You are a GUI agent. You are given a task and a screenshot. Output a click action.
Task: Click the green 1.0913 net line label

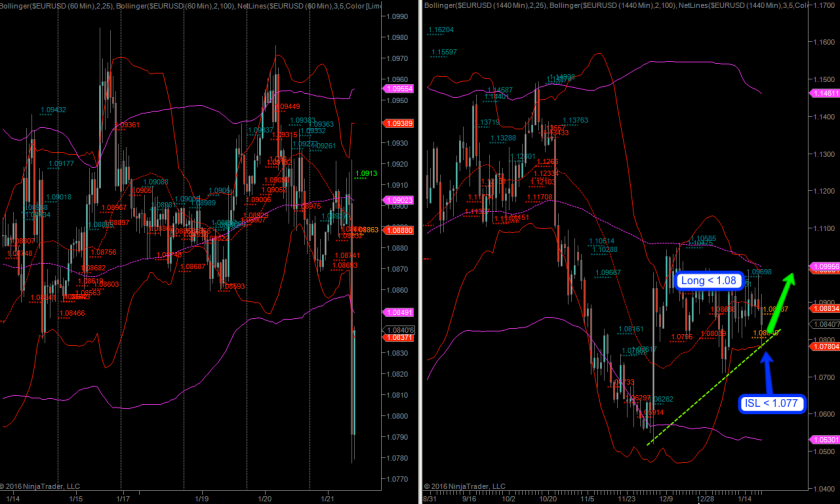[366, 174]
